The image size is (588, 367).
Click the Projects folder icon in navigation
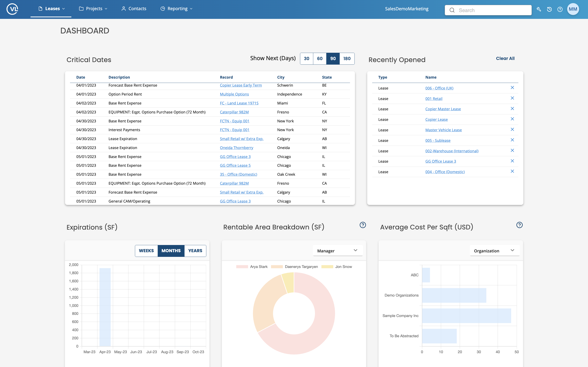click(x=81, y=8)
